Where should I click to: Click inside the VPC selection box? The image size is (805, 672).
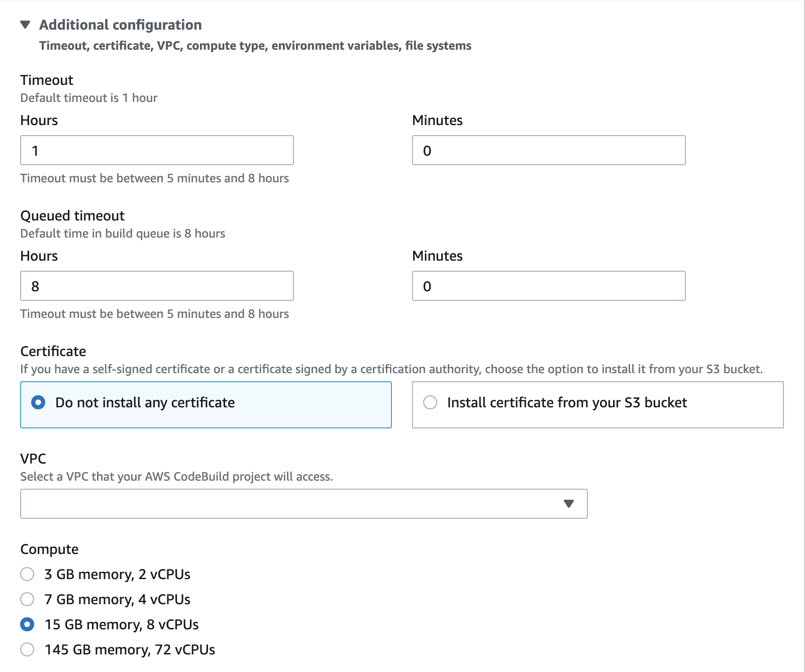291,504
